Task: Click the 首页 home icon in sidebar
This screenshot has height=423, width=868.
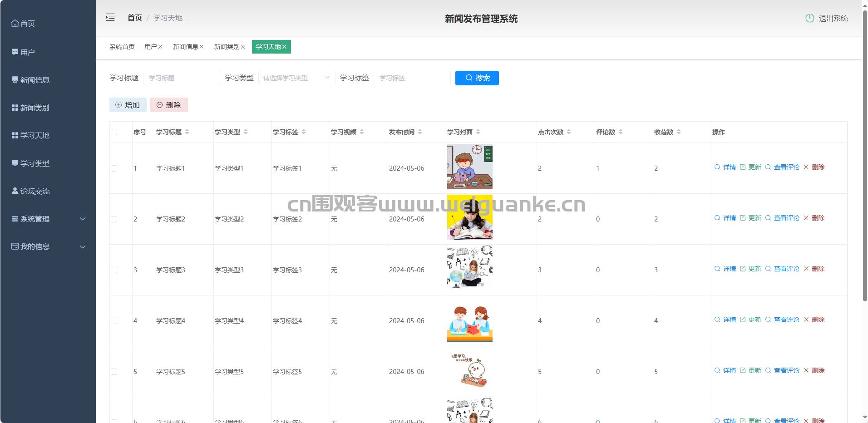Action: tap(15, 23)
